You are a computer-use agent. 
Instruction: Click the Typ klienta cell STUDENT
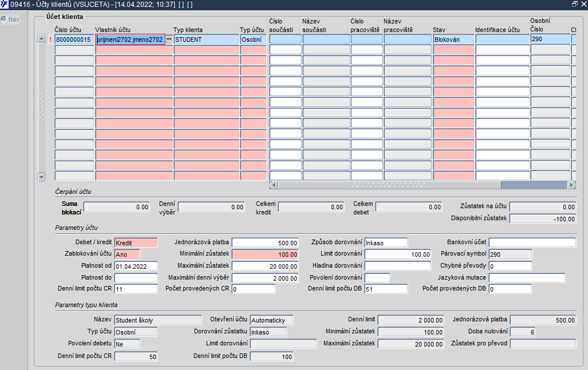point(206,39)
